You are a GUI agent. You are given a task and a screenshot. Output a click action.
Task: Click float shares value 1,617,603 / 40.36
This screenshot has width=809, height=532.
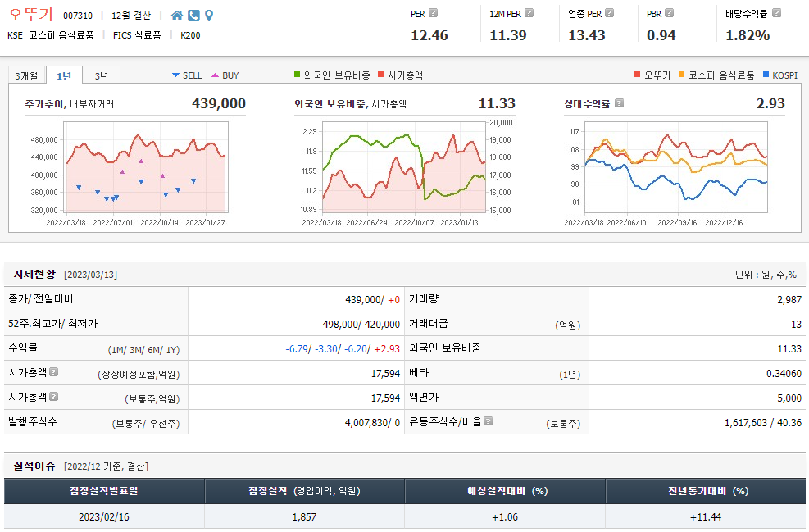click(x=763, y=423)
